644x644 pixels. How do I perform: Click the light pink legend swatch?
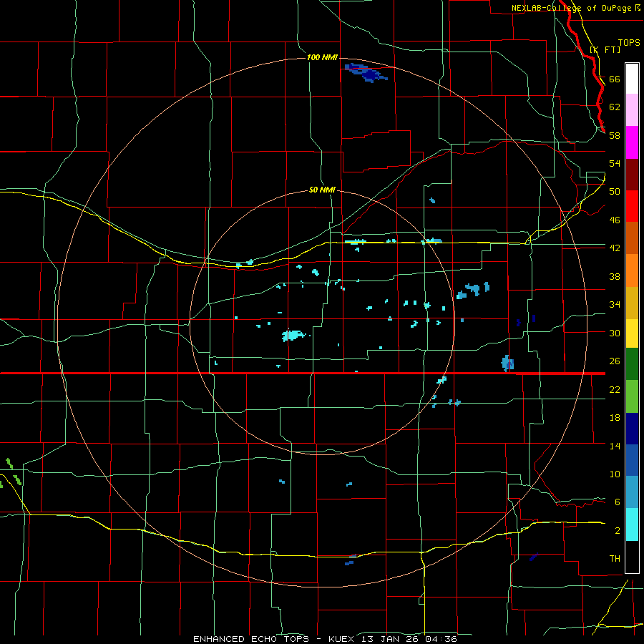(632, 110)
